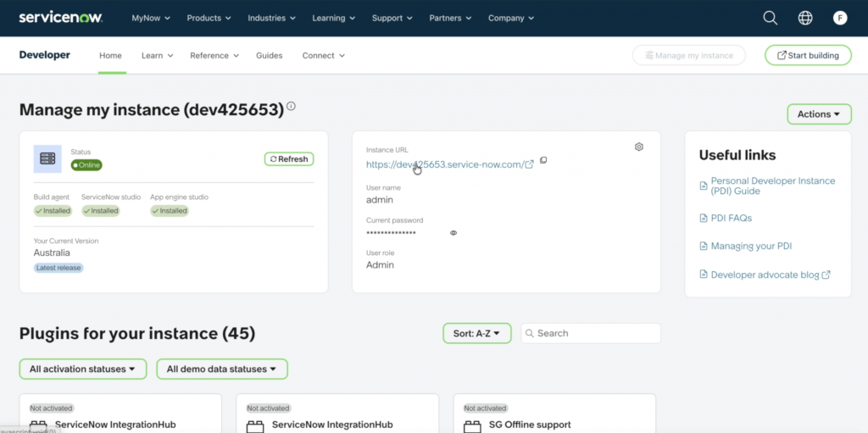Click the Plugins for your instance (45) heading
Viewport: 868px width, 433px height.
(137, 333)
